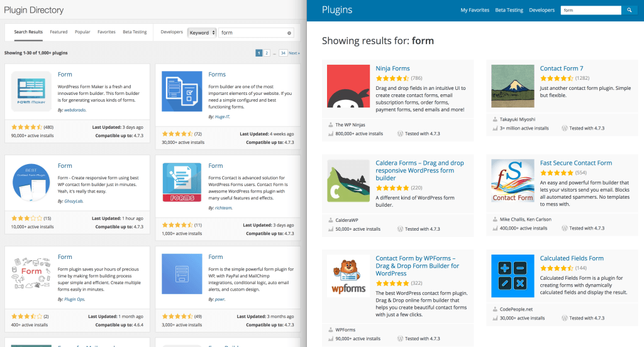Click installs chart icon beside 400,000+ active installs
Image resolution: width=644 pixels, height=347 pixels.
pos(495,228)
